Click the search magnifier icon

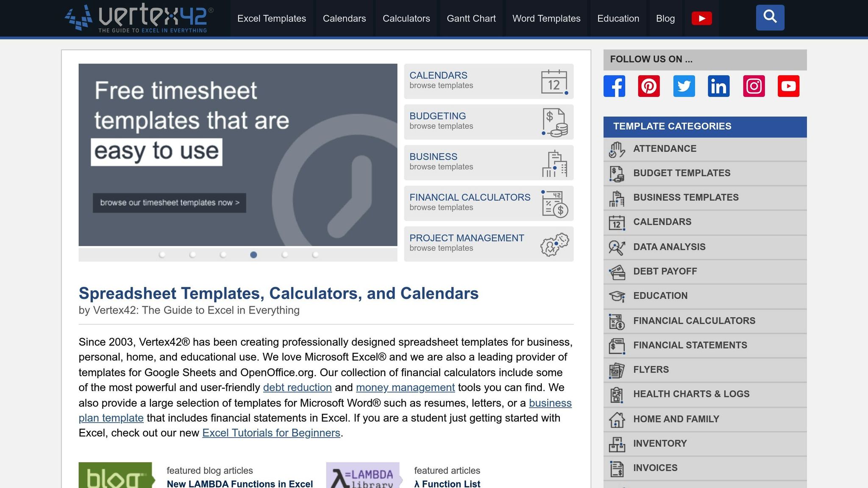[770, 17]
